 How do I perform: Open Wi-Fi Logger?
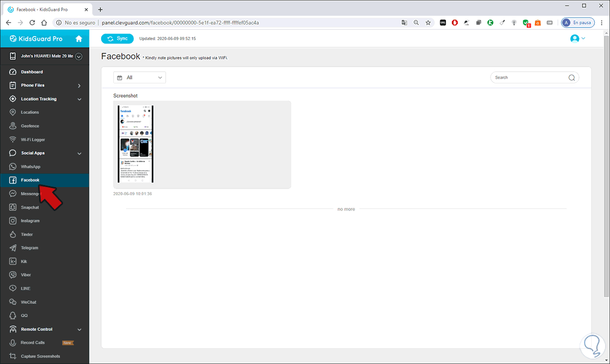pos(33,139)
